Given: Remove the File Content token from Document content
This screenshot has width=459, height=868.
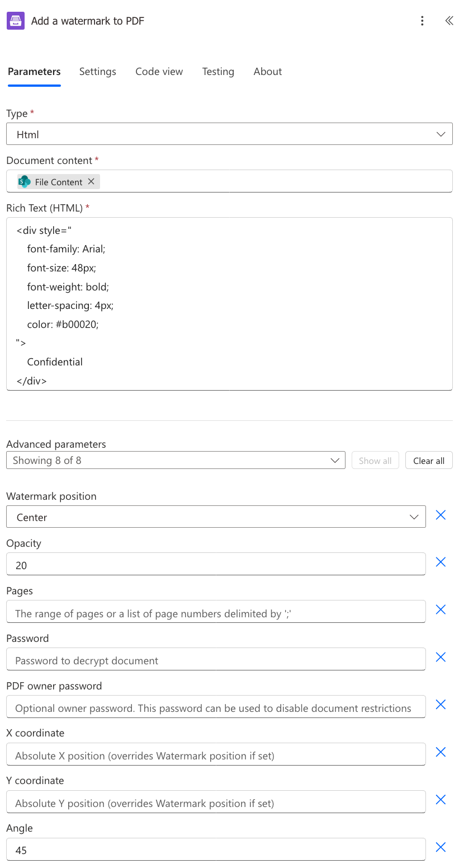Looking at the screenshot, I should tap(91, 181).
